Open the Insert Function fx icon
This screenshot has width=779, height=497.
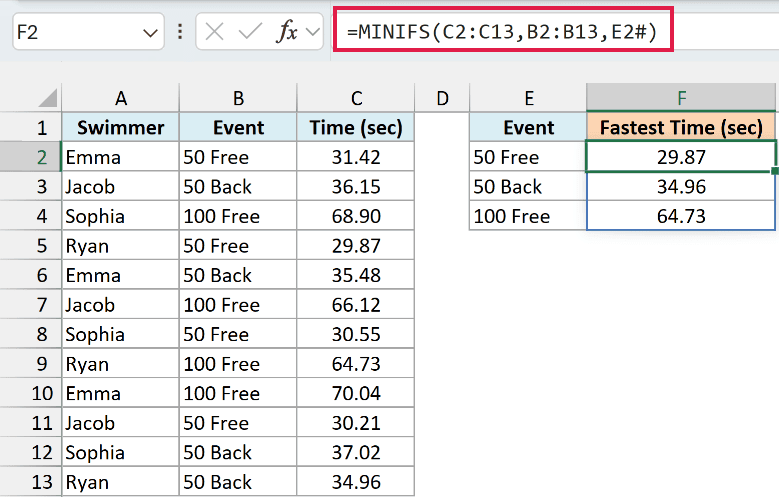(287, 32)
